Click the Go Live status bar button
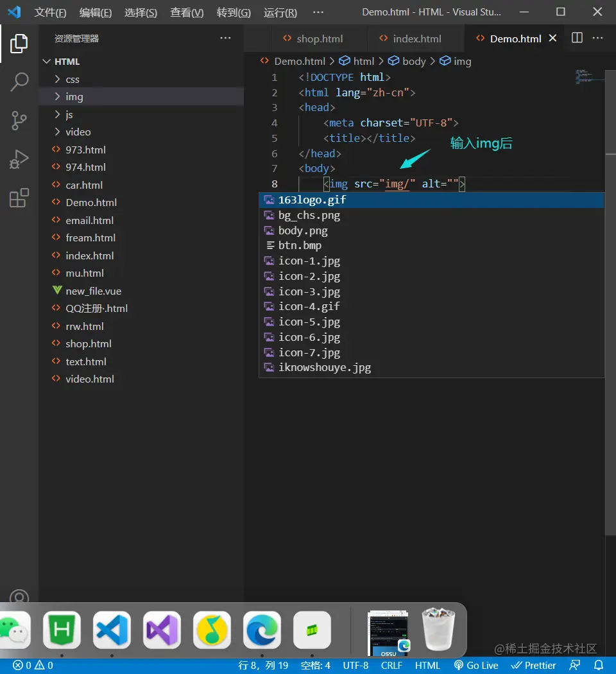 click(476, 666)
